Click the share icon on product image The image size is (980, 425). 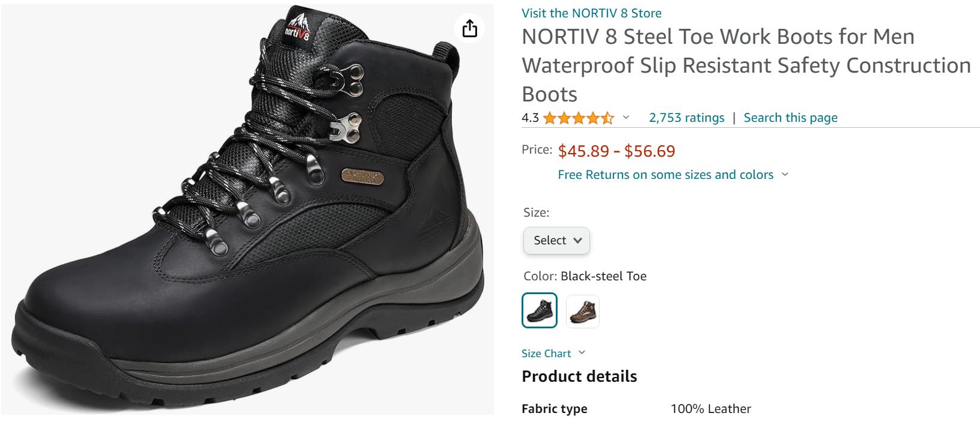470,28
